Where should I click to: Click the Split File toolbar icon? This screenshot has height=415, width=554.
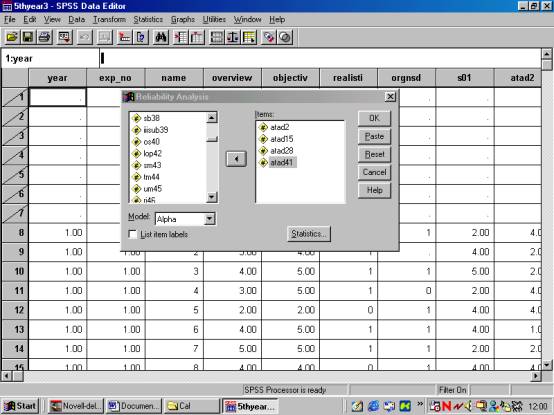point(217,37)
